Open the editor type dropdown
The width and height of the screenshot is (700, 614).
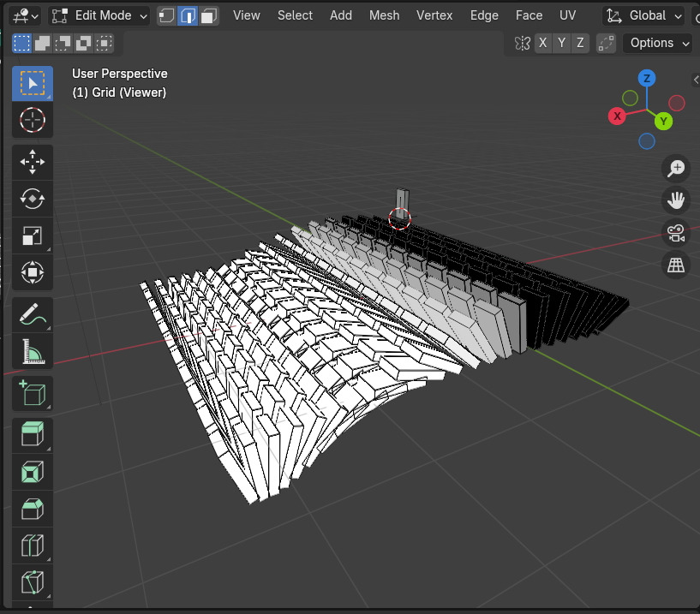point(26,16)
